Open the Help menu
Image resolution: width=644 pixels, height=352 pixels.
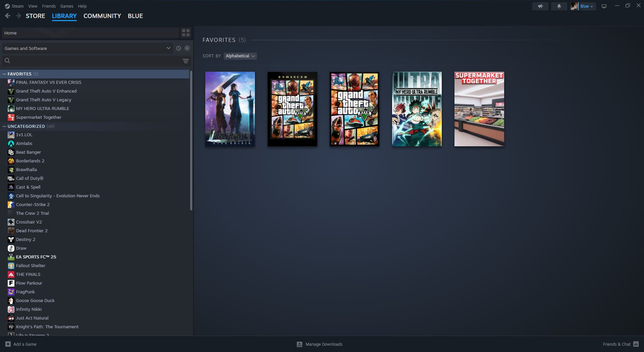click(x=83, y=6)
